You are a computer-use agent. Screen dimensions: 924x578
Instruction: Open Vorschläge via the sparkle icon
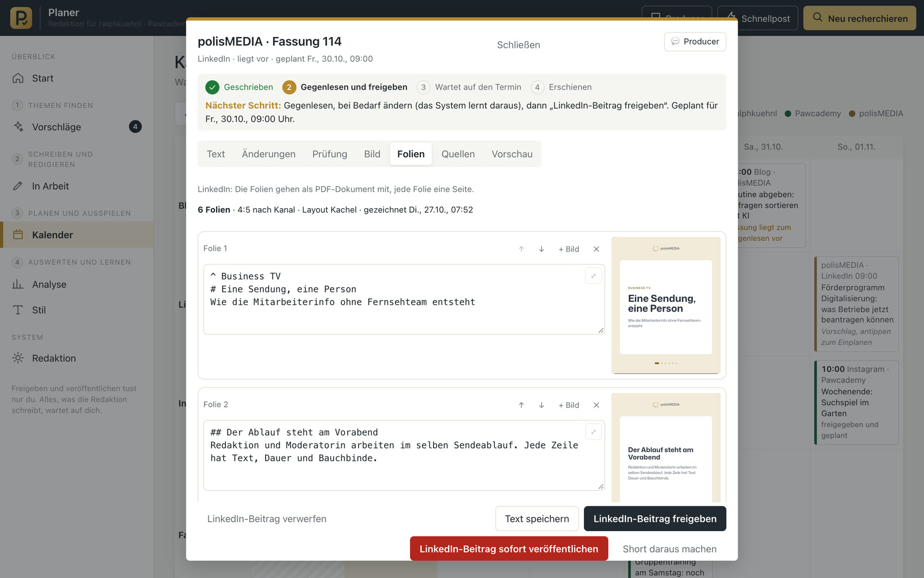[x=18, y=127]
